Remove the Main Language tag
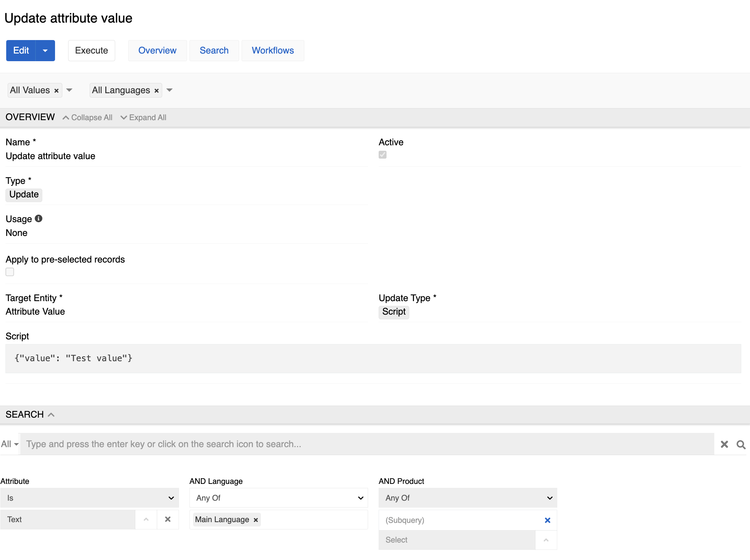 coord(256,520)
